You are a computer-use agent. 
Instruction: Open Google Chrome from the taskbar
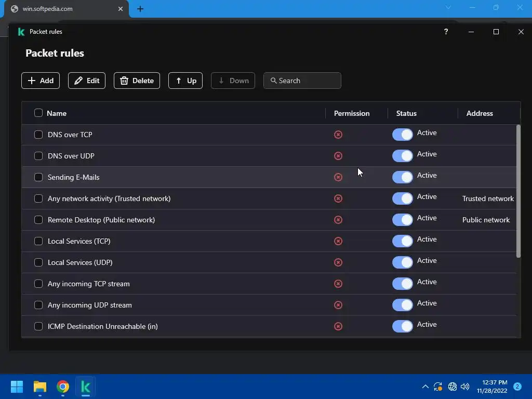63,387
